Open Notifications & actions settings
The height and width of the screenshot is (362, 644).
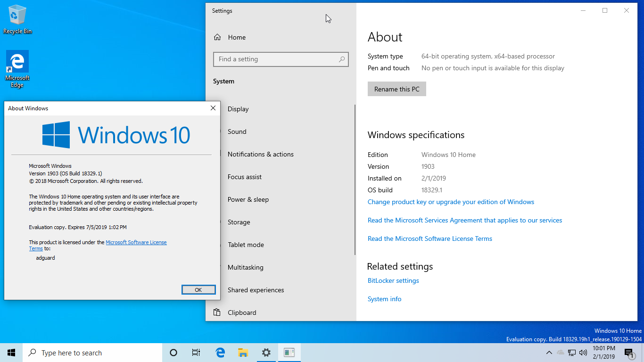[x=261, y=154]
